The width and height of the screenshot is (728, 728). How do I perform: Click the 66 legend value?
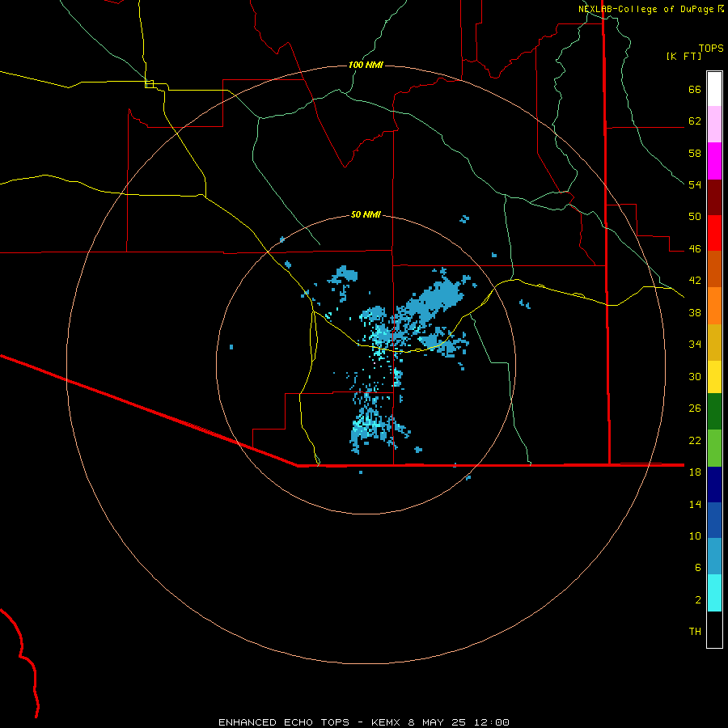point(695,89)
